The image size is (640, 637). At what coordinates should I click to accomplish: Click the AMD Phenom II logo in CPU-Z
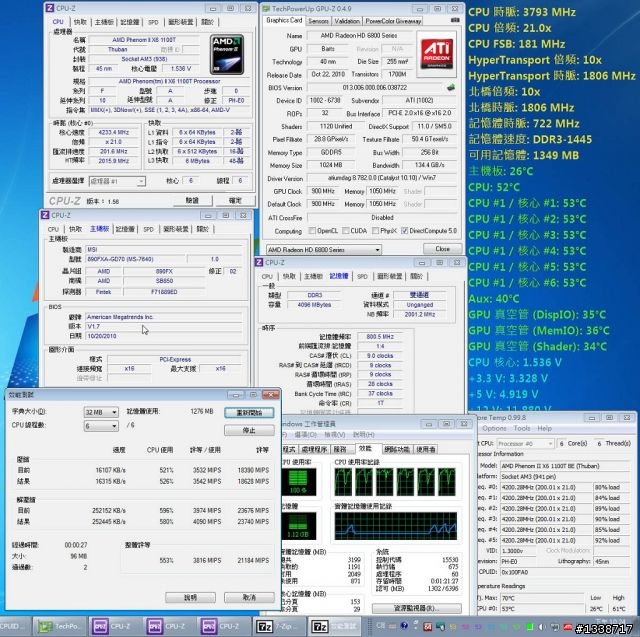point(227,55)
